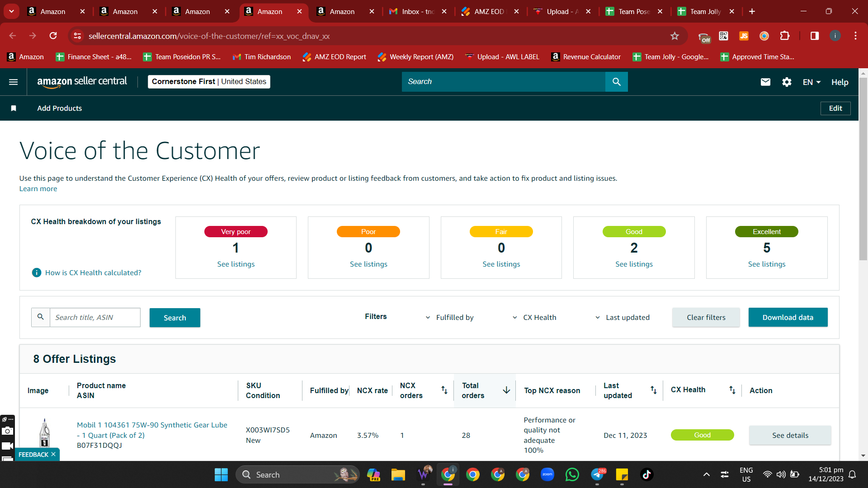Click the camera screenshot icon on the left edge

tap(7, 431)
